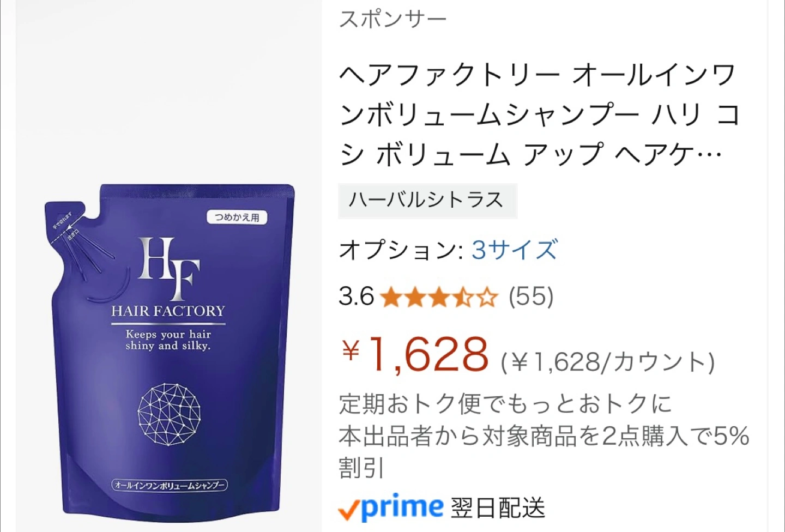Screen dimensions: 785x532
Task: Click the つめかえ用 label on pouch
Action: tap(237, 217)
